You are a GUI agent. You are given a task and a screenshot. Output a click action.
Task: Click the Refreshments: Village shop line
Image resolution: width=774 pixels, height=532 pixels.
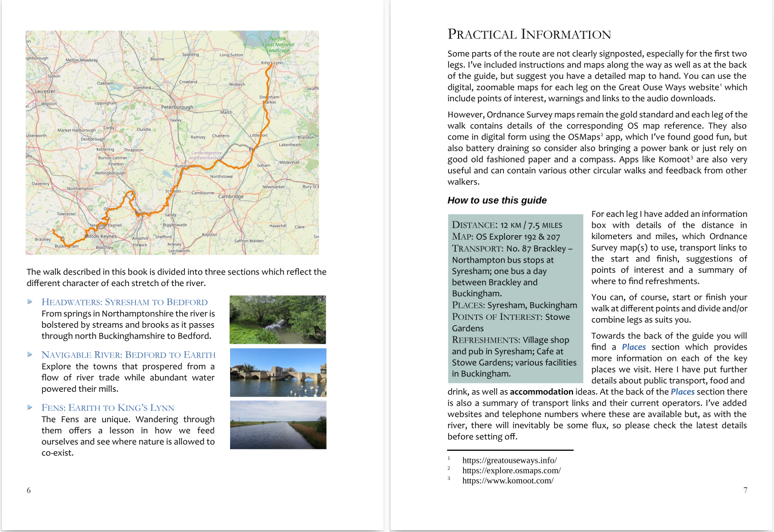point(511,340)
